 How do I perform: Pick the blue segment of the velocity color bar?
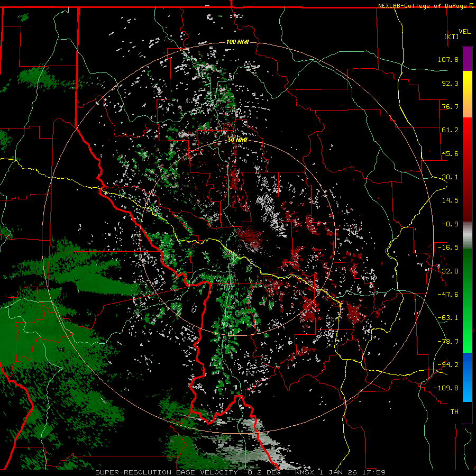[467, 377]
